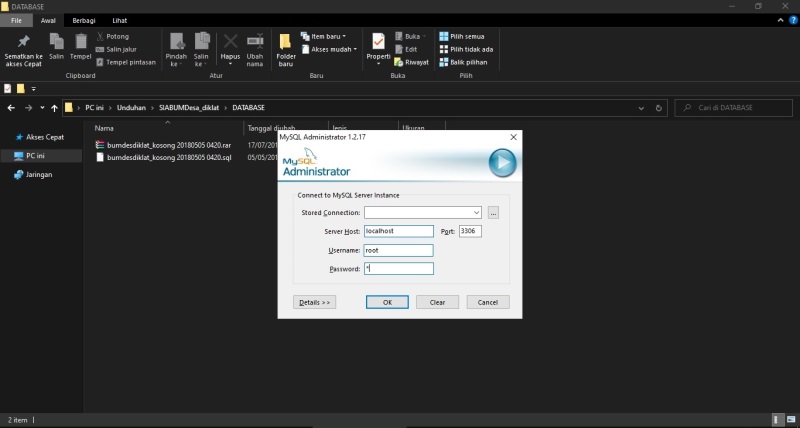Select the bumdesdiklat_kosong .sql file
The width and height of the screenshot is (800, 428).
163,157
